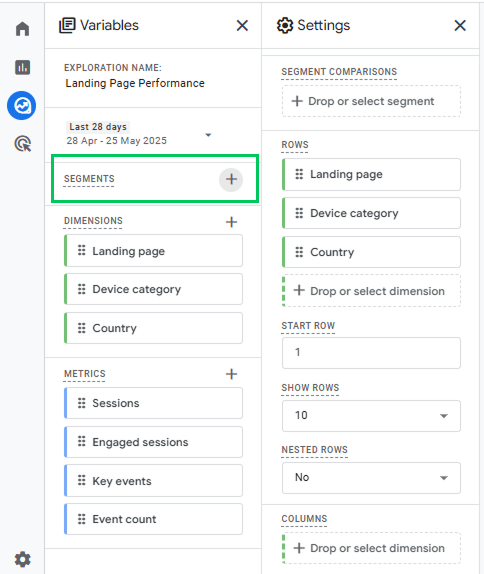Click the Start Row input field

click(371, 353)
